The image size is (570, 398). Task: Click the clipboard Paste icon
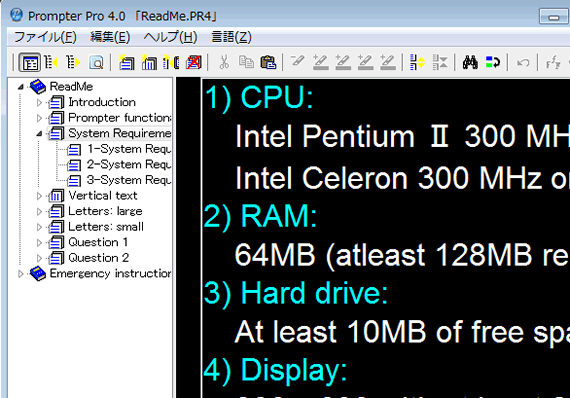[x=268, y=63]
